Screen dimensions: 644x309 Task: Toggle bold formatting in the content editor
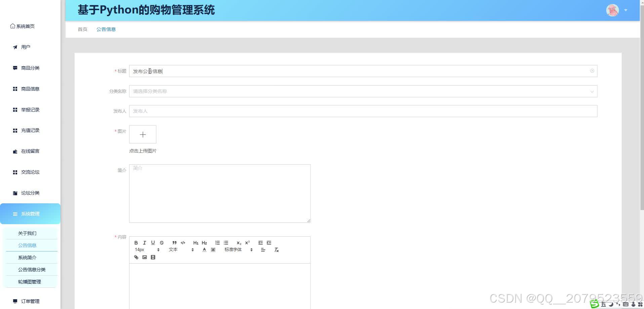[136, 243]
